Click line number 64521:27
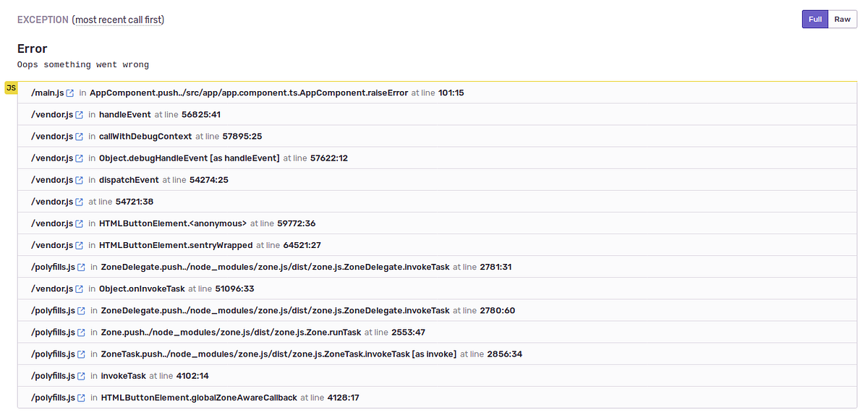868x415 pixels. coord(302,245)
